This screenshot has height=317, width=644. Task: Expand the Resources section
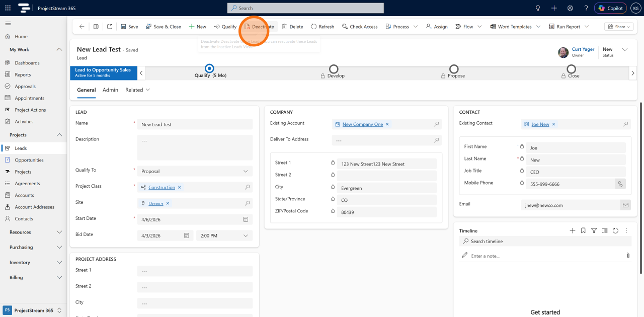pyautogui.click(x=59, y=232)
